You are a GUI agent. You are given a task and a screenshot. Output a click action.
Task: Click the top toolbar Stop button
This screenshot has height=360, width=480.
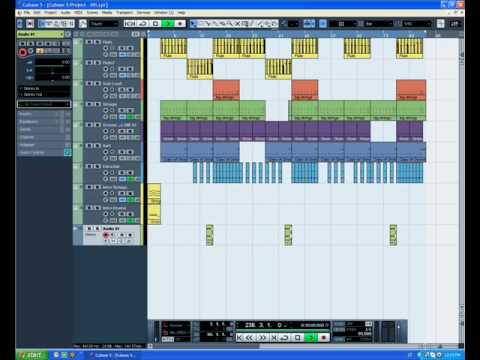(156, 24)
